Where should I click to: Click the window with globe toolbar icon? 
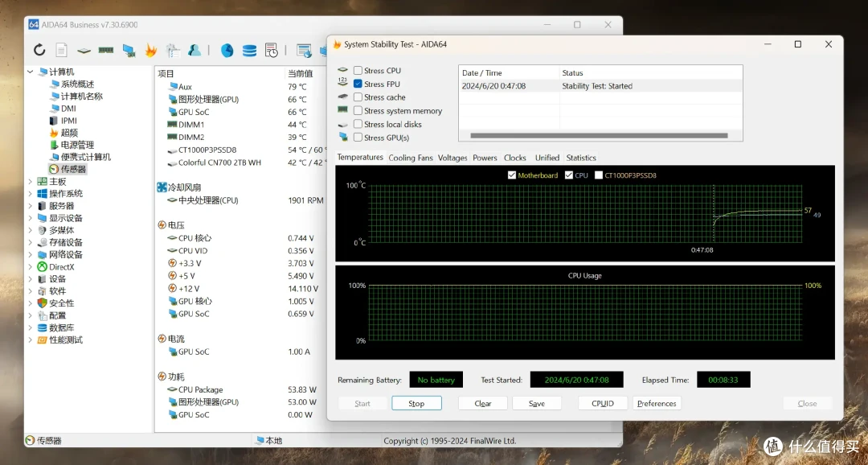[x=304, y=51]
